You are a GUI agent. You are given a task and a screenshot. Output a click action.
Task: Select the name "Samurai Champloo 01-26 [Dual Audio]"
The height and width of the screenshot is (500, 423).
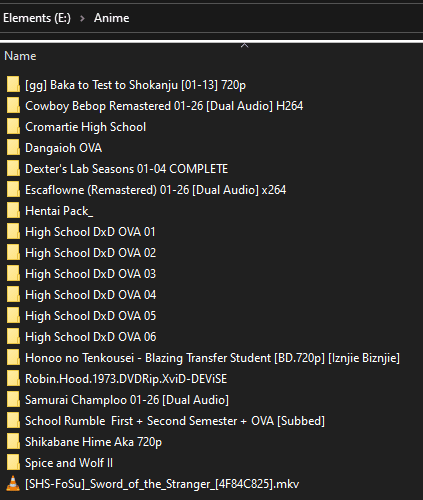(127, 400)
